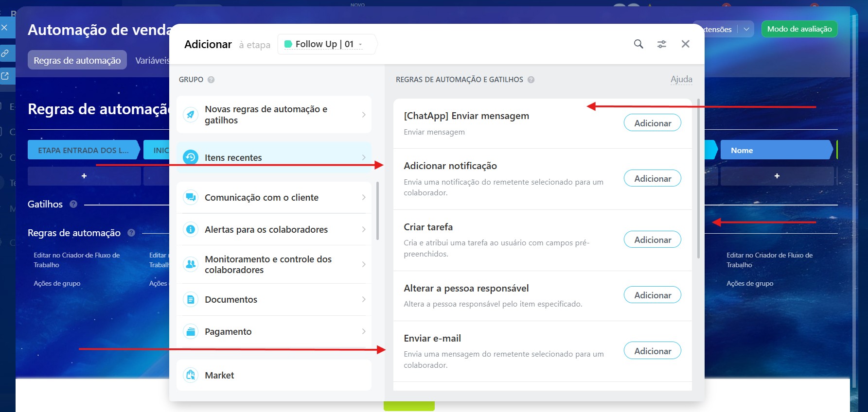Open the Follow Up | 01 stage dropdown
Screen dimensions: 868x412
click(x=327, y=44)
